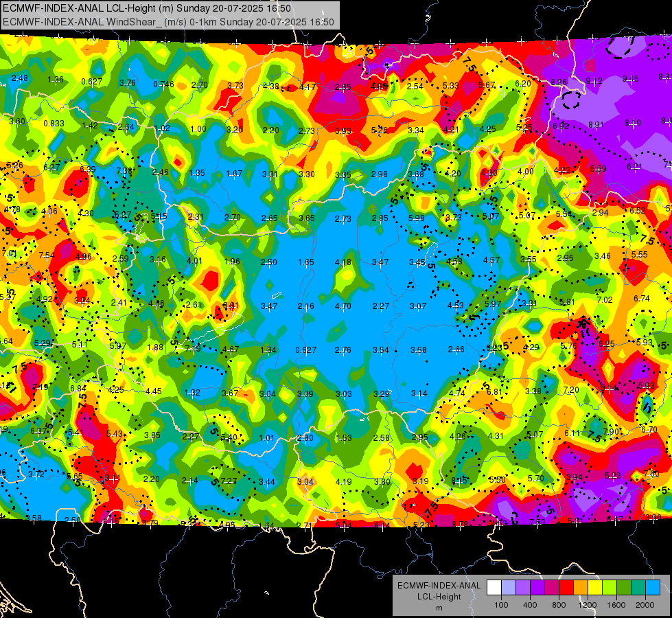
Task: Click the wind shear value 0.746
Action: point(164,84)
